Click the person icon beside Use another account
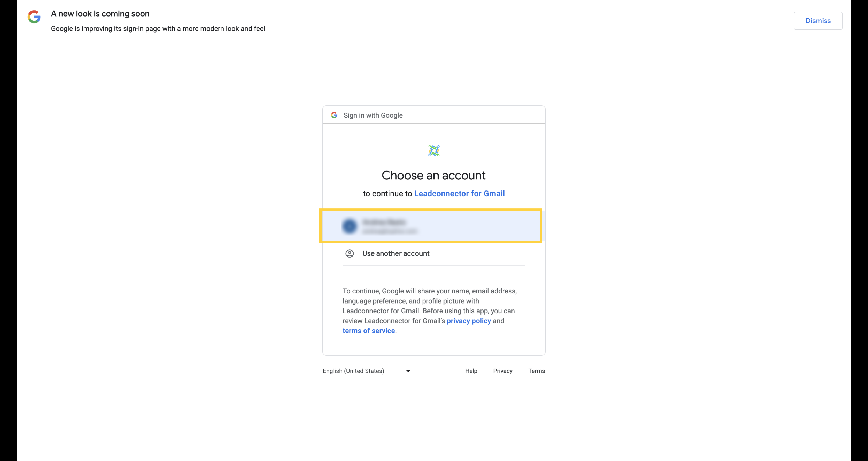This screenshot has width=868, height=461. pos(350,253)
